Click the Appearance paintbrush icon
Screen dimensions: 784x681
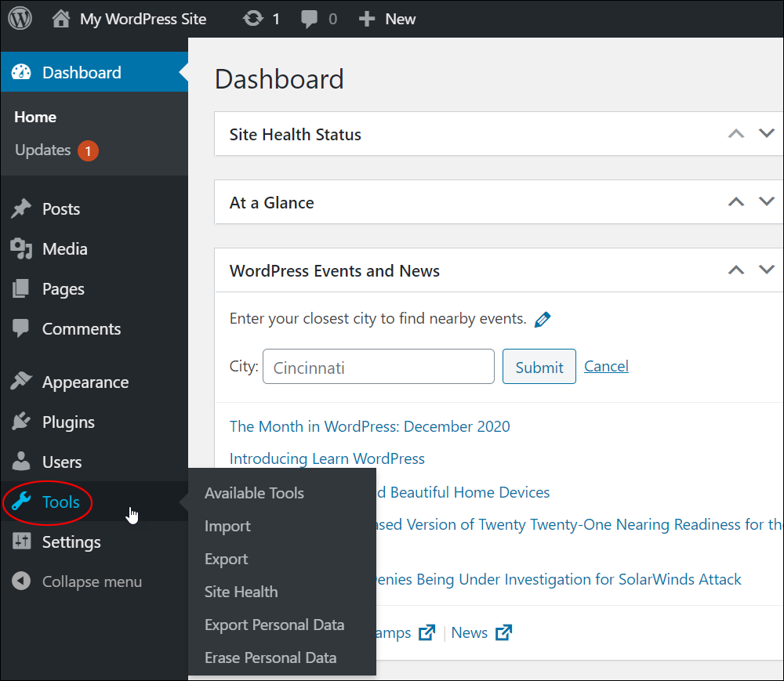[x=21, y=381]
